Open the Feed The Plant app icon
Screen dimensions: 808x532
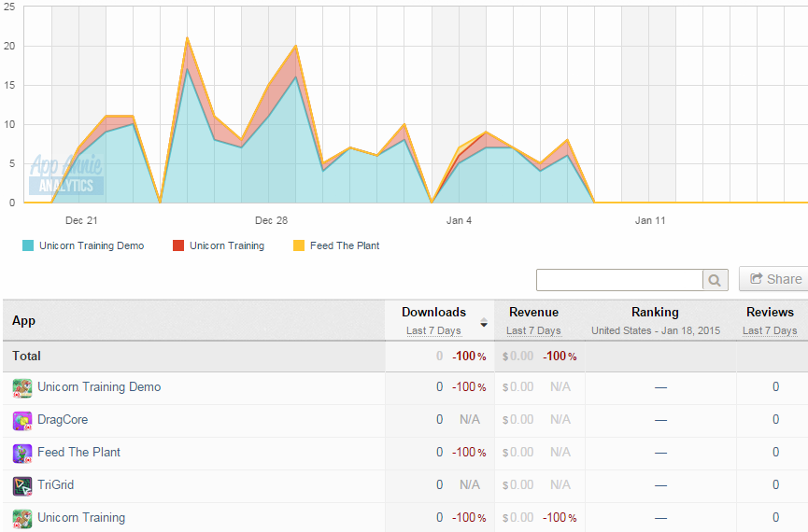click(x=22, y=454)
